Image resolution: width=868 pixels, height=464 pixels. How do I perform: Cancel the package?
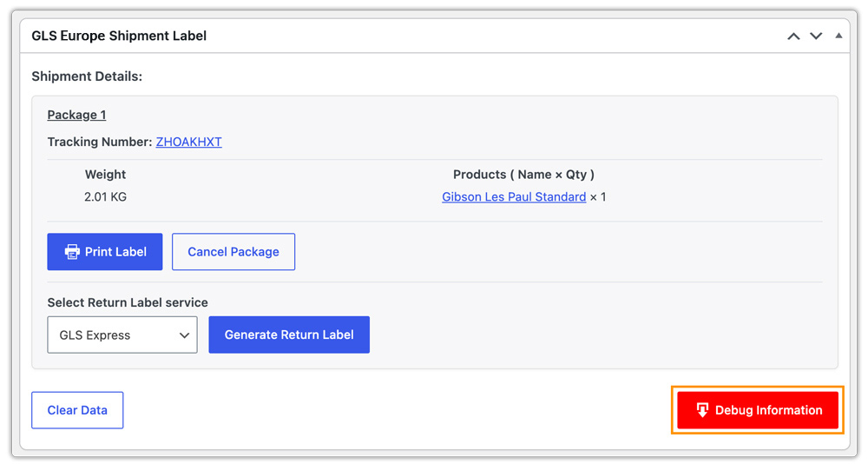tap(233, 252)
